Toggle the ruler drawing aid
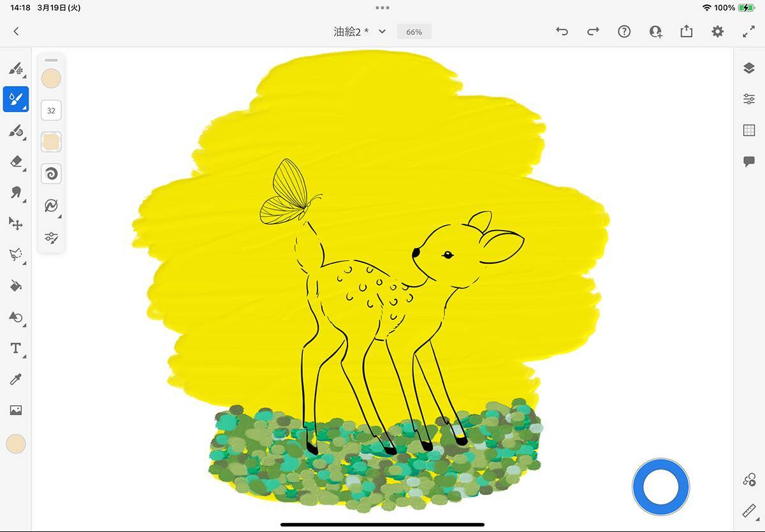The image size is (765, 532). coord(749,511)
